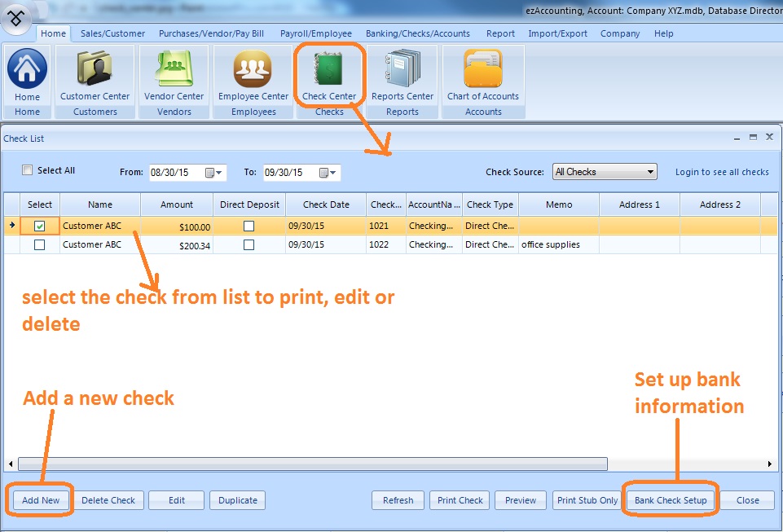Open the Reports Center icon

click(x=402, y=69)
